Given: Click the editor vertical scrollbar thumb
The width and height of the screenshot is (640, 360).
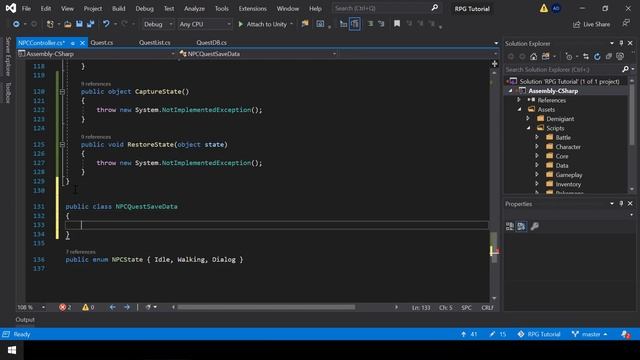Looking at the screenshot, I should [x=494, y=247].
